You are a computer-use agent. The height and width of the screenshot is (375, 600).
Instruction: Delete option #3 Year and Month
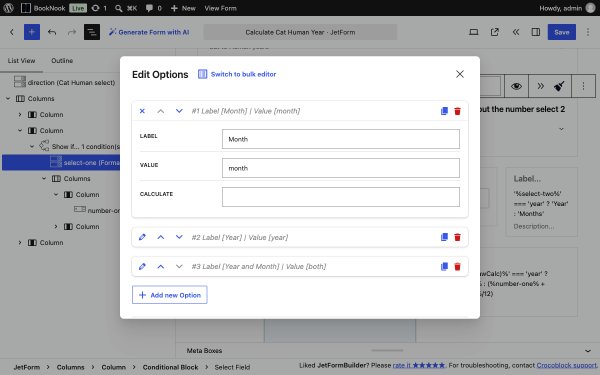[457, 266]
